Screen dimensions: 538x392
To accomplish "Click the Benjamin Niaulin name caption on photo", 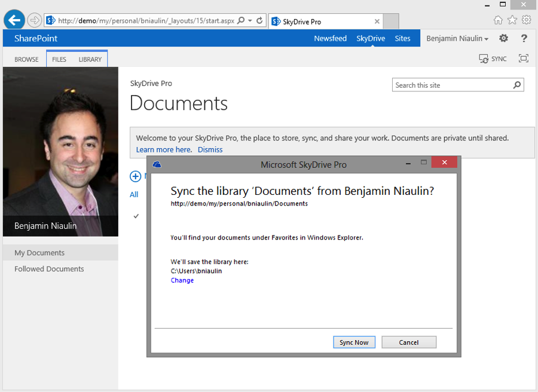I will pos(45,226).
